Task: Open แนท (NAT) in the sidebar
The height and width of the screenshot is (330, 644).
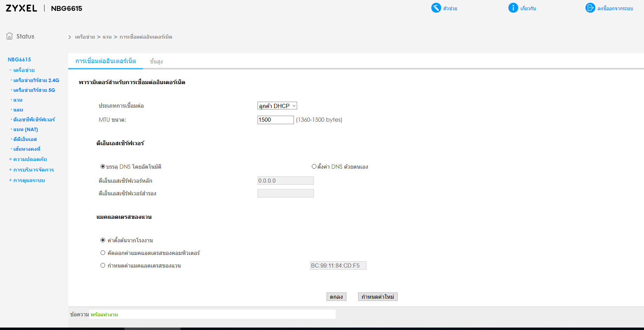Action: 26,129
